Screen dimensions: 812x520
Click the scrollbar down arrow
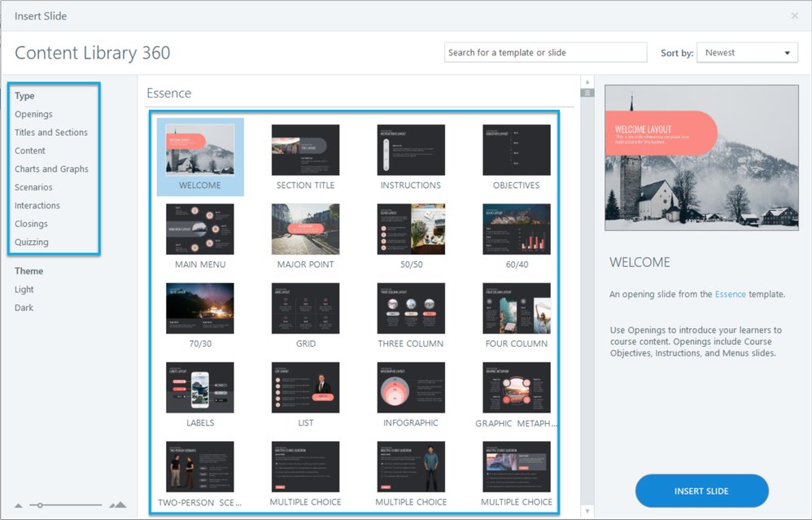pyautogui.click(x=587, y=511)
